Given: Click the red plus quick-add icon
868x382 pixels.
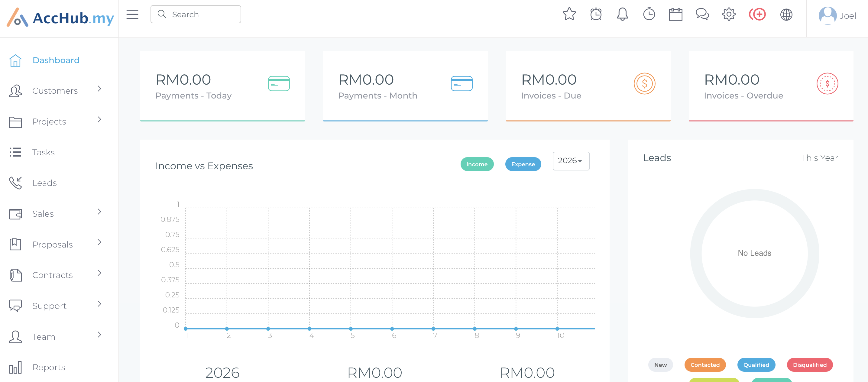Looking at the screenshot, I should click(757, 14).
